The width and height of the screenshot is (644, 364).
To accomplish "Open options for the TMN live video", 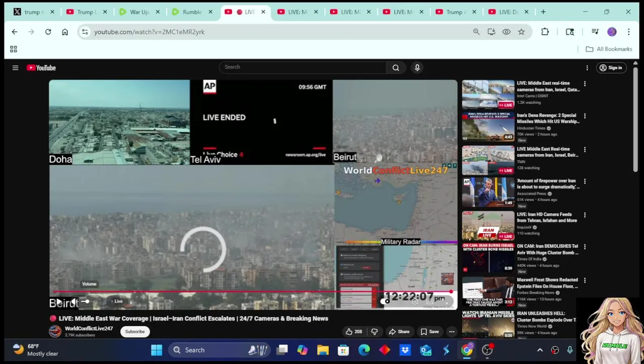I will (585, 150).
